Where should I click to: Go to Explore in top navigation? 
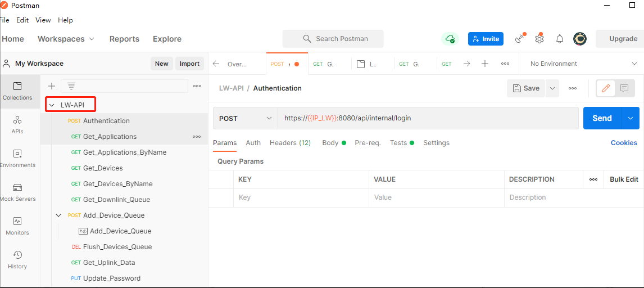click(x=167, y=39)
